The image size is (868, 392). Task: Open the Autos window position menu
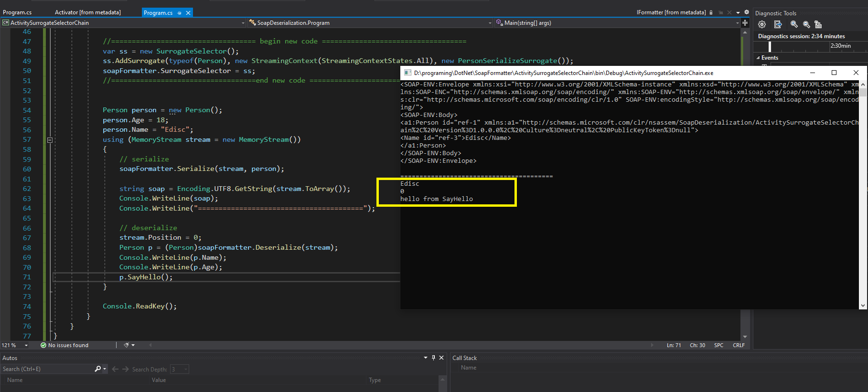coord(426,358)
